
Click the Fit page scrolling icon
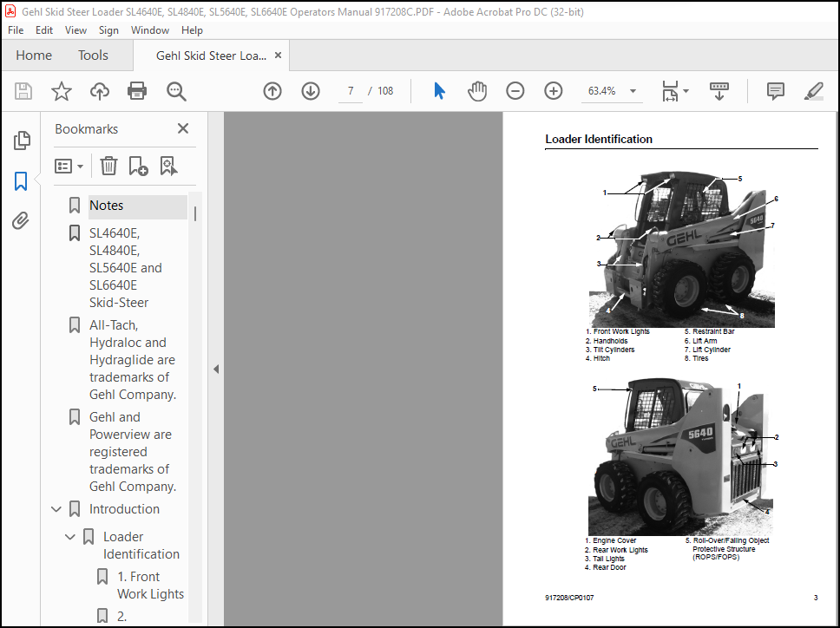(670, 91)
